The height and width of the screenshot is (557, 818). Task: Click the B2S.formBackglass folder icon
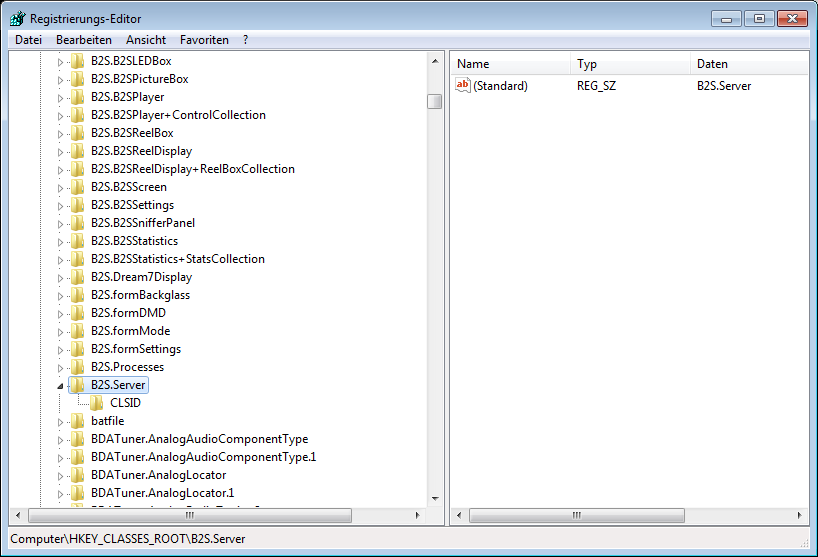pos(77,295)
